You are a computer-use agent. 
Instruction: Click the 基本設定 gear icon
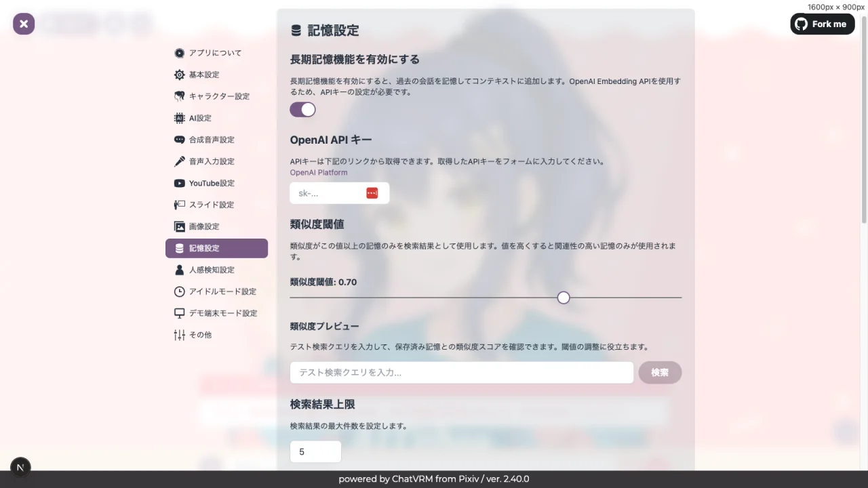[179, 75]
